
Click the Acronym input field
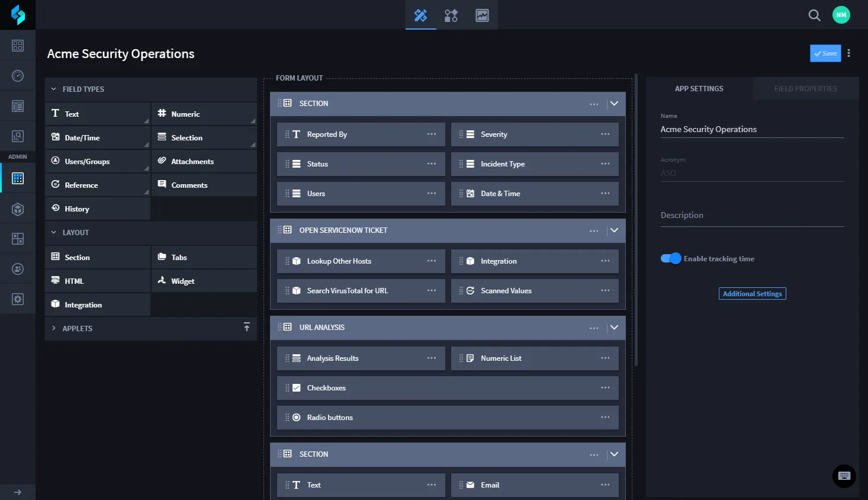click(752, 173)
